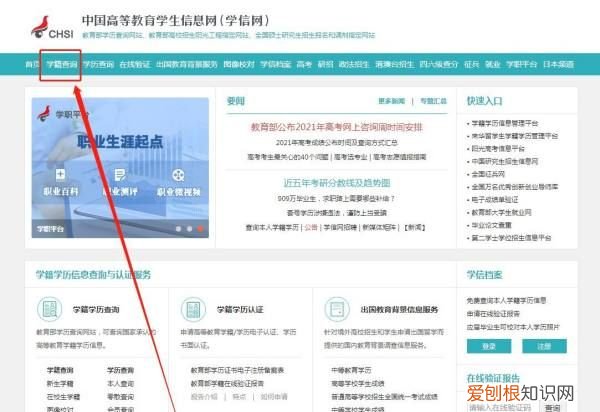Click the 学历查询 link under 学籍学历查询
This screenshot has height=412, width=600.
coord(121,370)
